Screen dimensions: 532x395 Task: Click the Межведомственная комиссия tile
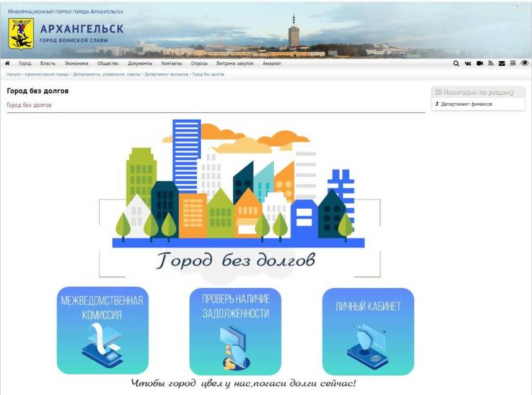[x=102, y=331]
